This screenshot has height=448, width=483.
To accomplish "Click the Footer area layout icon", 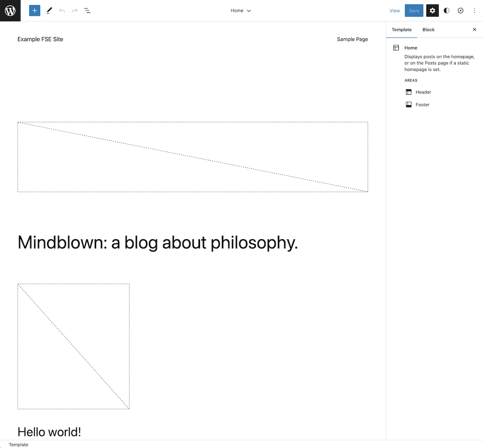I will [409, 104].
